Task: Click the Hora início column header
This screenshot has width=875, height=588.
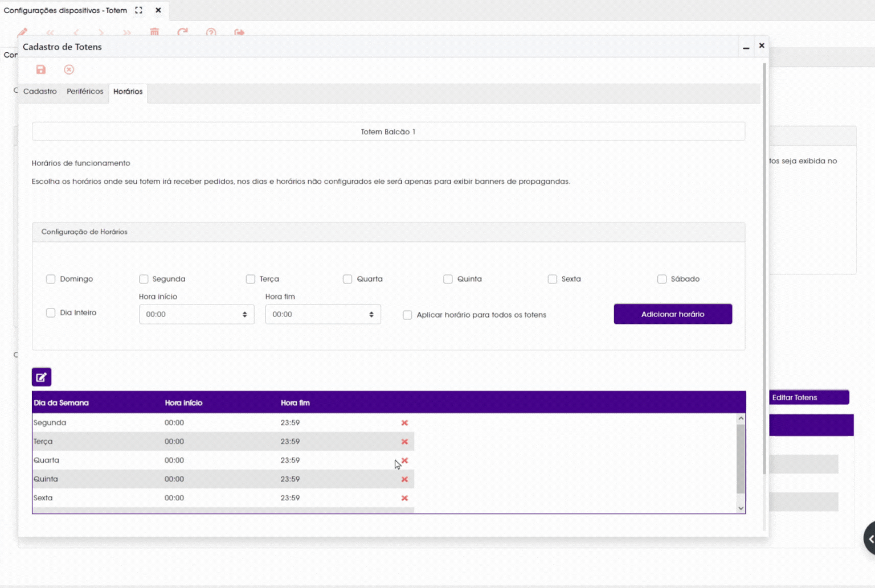Action: click(x=183, y=402)
